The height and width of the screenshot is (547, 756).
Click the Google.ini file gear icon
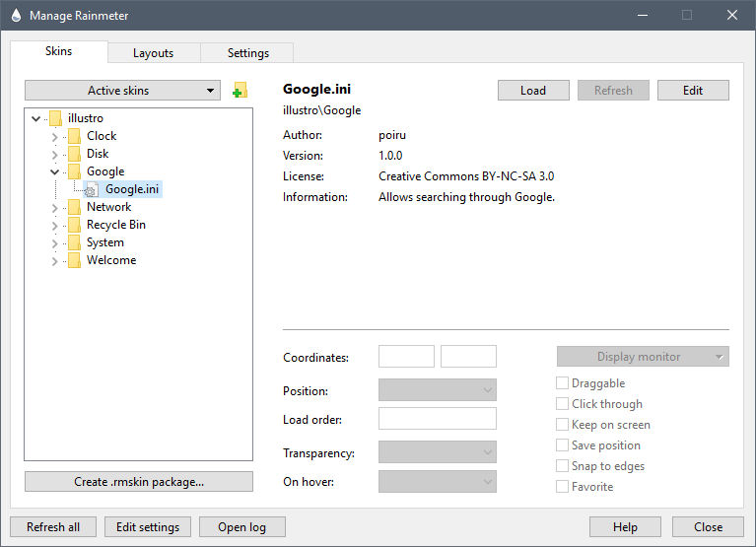click(91, 189)
